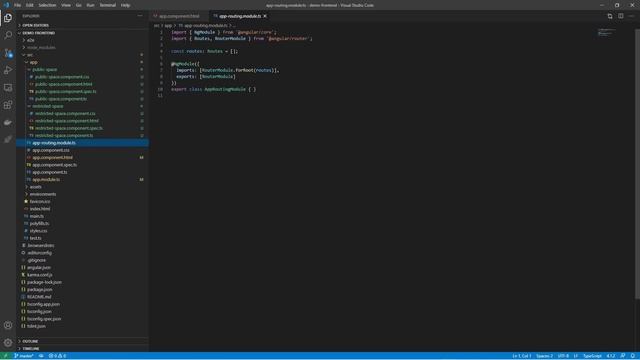640x360 pixels.
Task: Open the View menu
Action: [66, 5]
